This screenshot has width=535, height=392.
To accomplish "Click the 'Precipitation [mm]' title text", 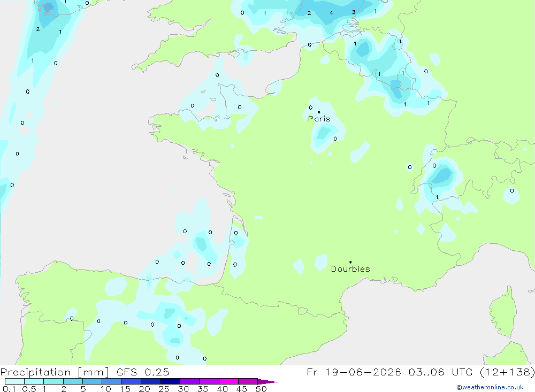I will (55, 372).
